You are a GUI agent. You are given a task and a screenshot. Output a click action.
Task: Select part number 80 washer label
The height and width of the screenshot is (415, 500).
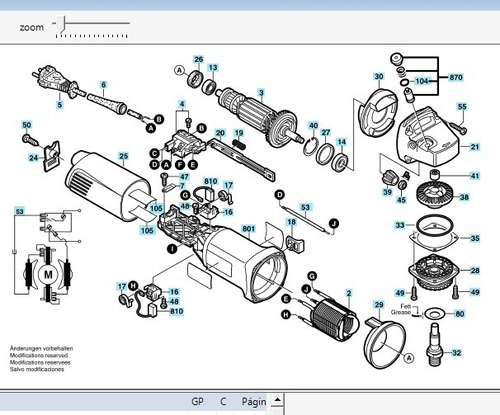460,314
